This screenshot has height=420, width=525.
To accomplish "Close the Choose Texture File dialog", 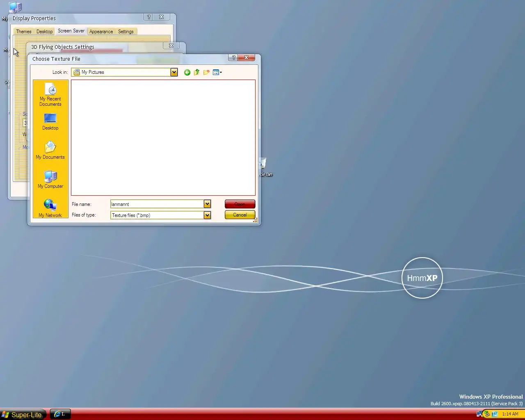I will click(247, 58).
